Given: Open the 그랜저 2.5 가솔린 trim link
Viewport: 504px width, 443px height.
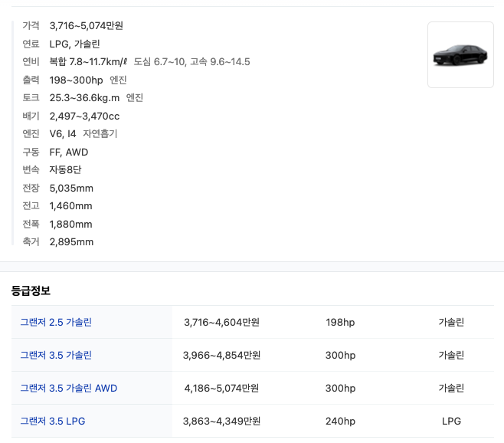Looking at the screenshot, I should pos(56,322).
